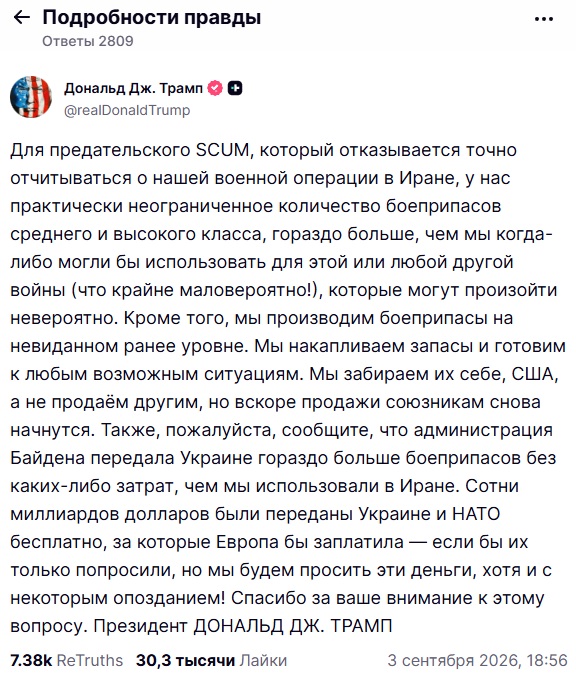The image size is (576, 675).
Task: Open the flag-themed profile avatar
Action: click(x=31, y=97)
